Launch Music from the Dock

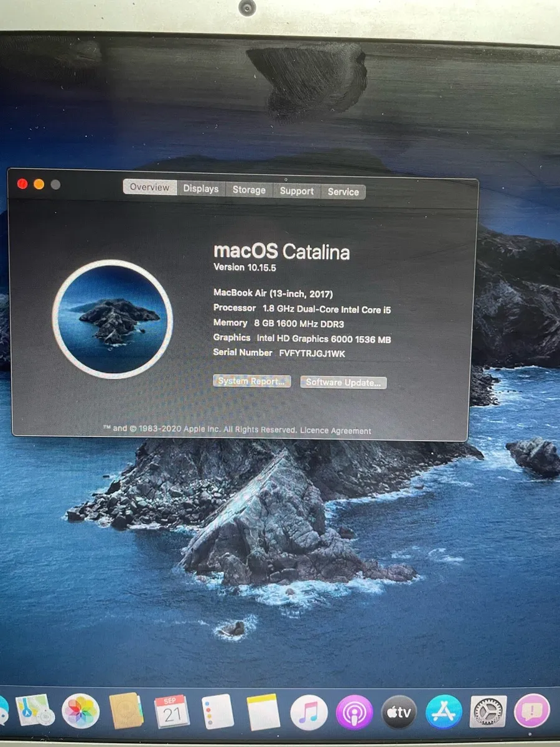click(x=309, y=712)
